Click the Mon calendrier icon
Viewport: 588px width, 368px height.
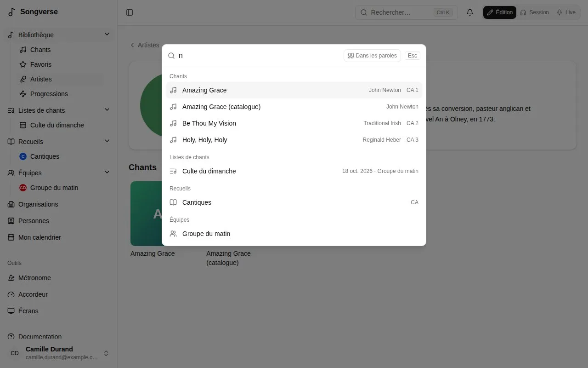coord(11,237)
